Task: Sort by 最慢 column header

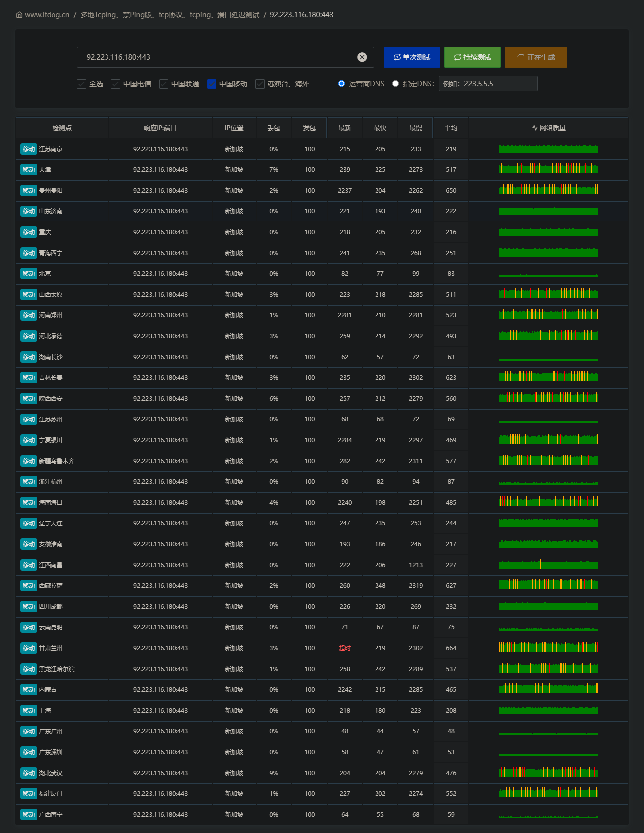Action: [x=416, y=128]
